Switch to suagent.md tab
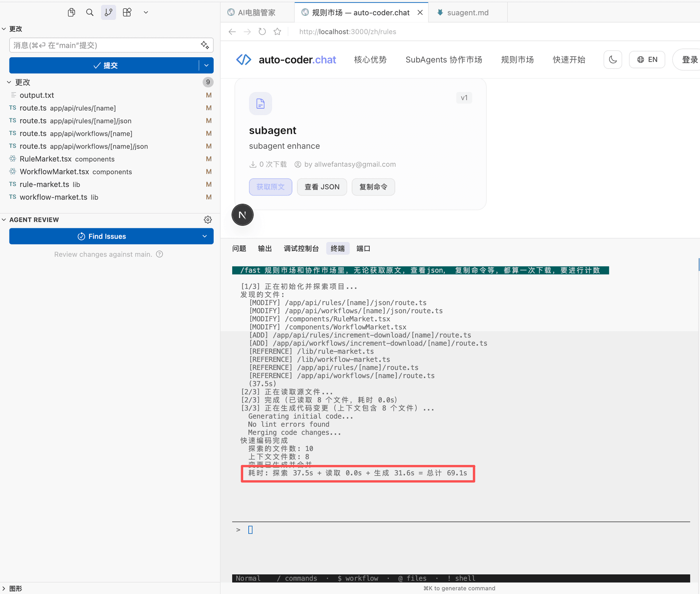The width and height of the screenshot is (700, 594). (x=467, y=12)
